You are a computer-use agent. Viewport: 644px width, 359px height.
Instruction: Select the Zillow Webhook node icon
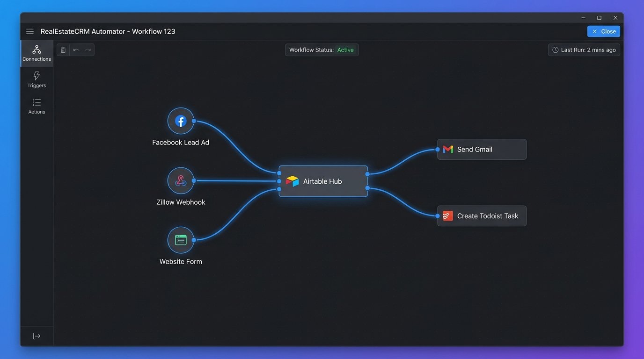(x=181, y=180)
